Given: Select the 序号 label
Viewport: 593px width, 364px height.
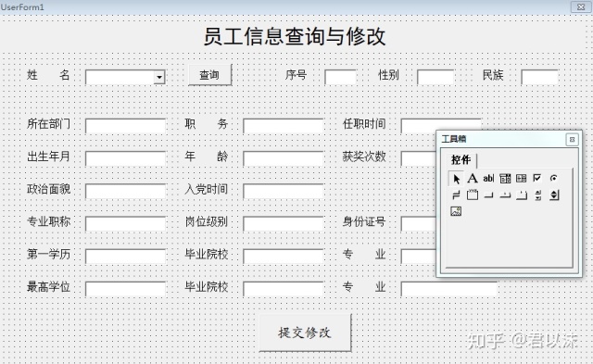Looking at the screenshot, I should pyautogui.click(x=296, y=75).
